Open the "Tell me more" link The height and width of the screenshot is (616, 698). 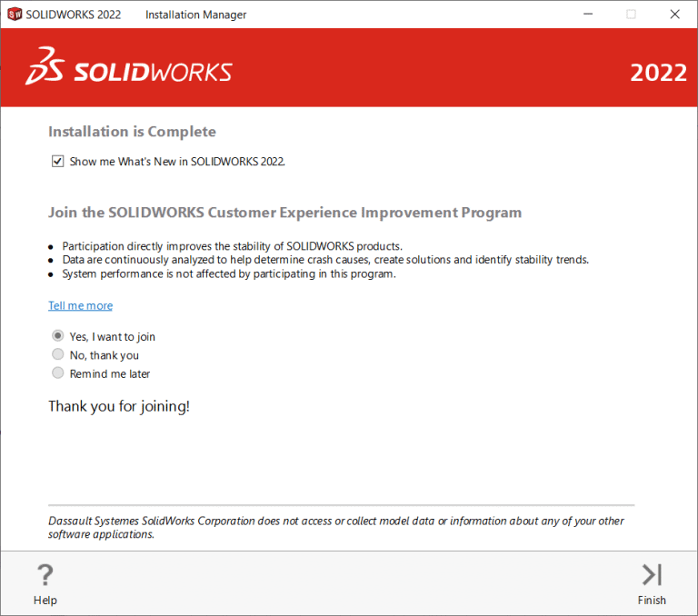point(80,305)
